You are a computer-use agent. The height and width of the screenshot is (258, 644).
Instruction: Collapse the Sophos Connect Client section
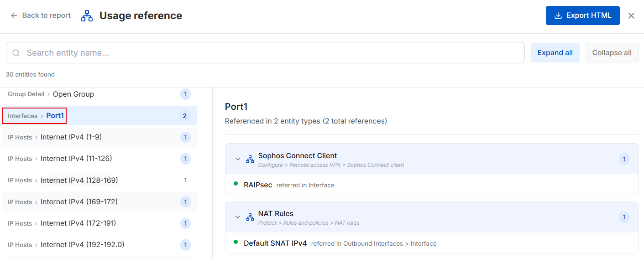pos(238,159)
